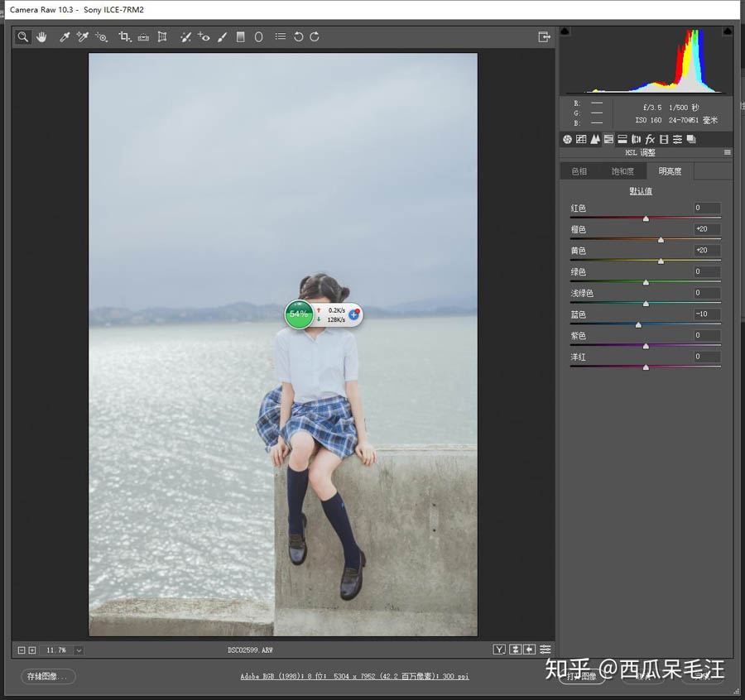Open the Effects fx panel
745x700 pixels.
tap(650, 138)
